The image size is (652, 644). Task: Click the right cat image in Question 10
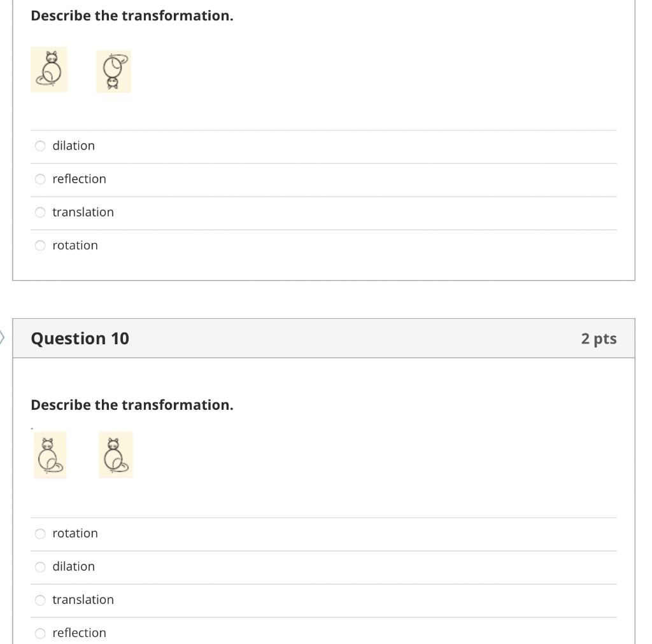click(x=115, y=454)
